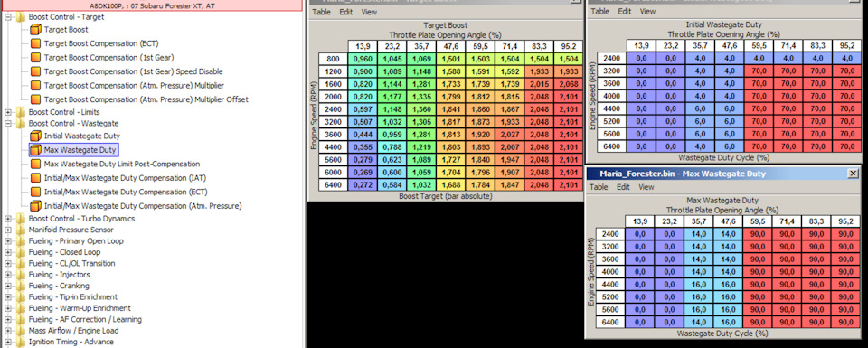Click the Boost Control - Wastegate folder icon
The width and height of the screenshot is (868, 348).
[x=21, y=123]
